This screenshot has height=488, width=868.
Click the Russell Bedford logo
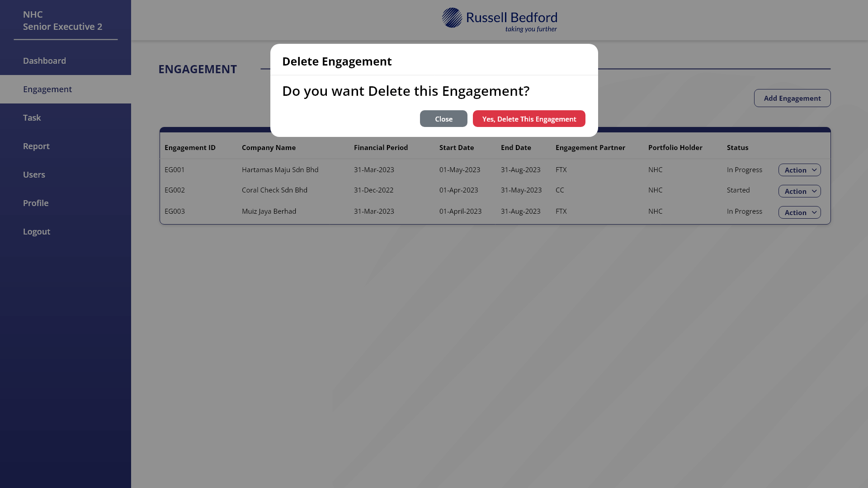coord(499,19)
